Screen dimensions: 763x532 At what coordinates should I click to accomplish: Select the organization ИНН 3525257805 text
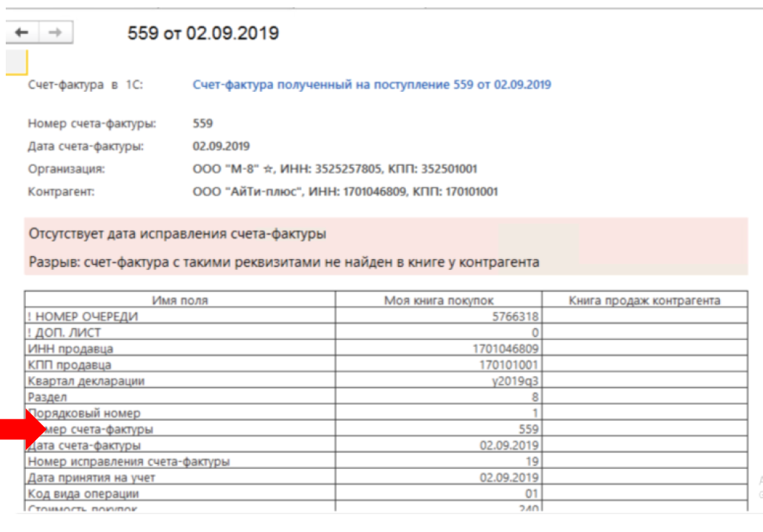tap(331, 169)
